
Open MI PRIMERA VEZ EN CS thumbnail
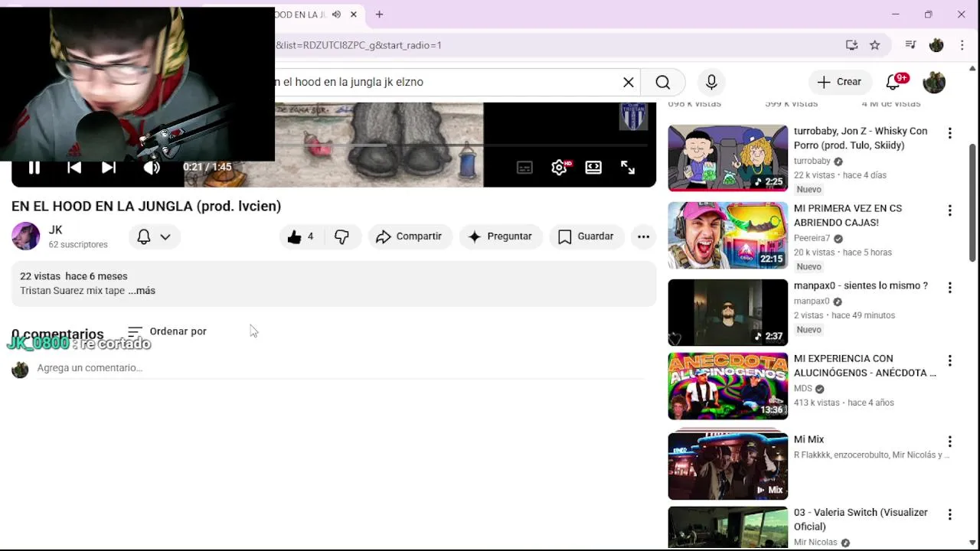[728, 235]
